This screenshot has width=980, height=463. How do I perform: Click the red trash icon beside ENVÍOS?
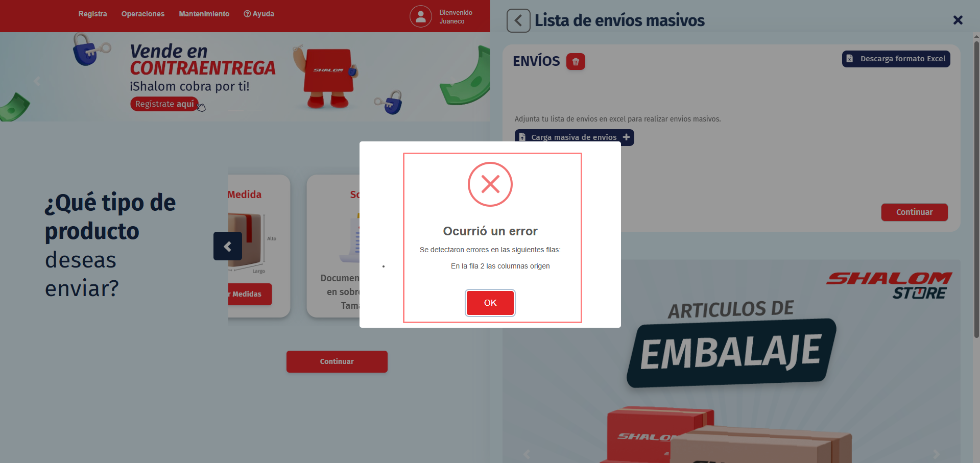(x=576, y=62)
